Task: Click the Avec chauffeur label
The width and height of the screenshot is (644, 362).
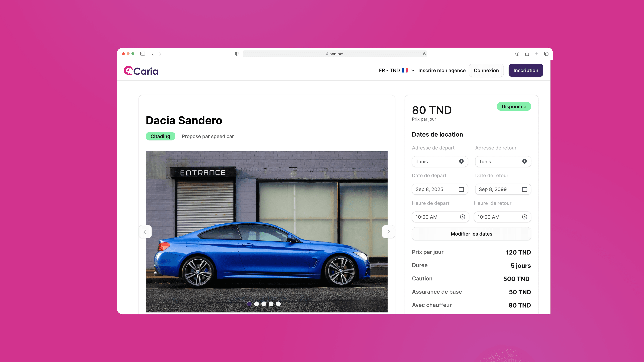Action: coord(432,305)
